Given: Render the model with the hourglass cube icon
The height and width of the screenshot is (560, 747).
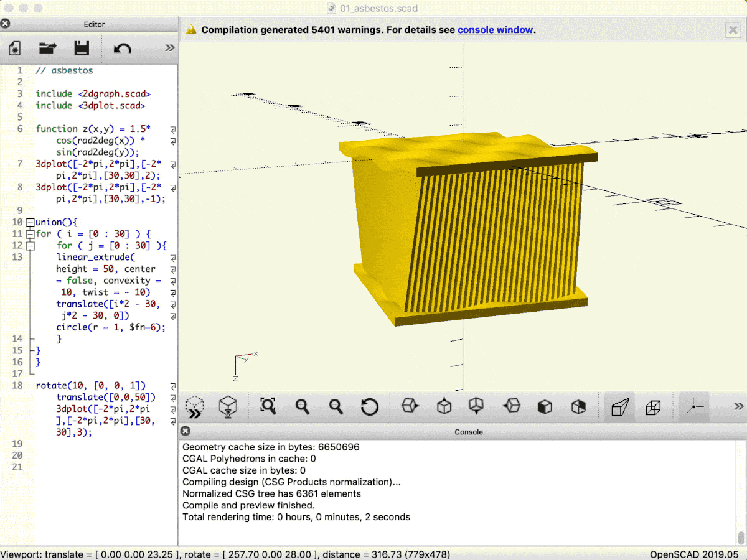Looking at the screenshot, I should (x=228, y=407).
